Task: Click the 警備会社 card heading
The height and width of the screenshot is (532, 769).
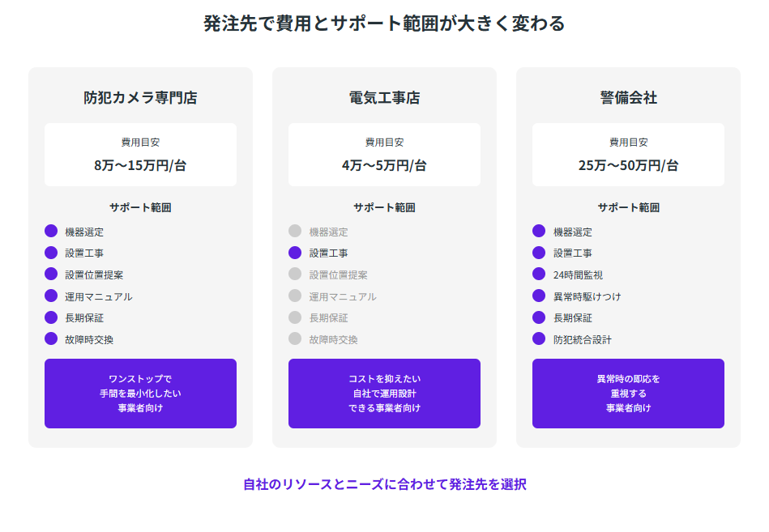Action: click(x=628, y=98)
